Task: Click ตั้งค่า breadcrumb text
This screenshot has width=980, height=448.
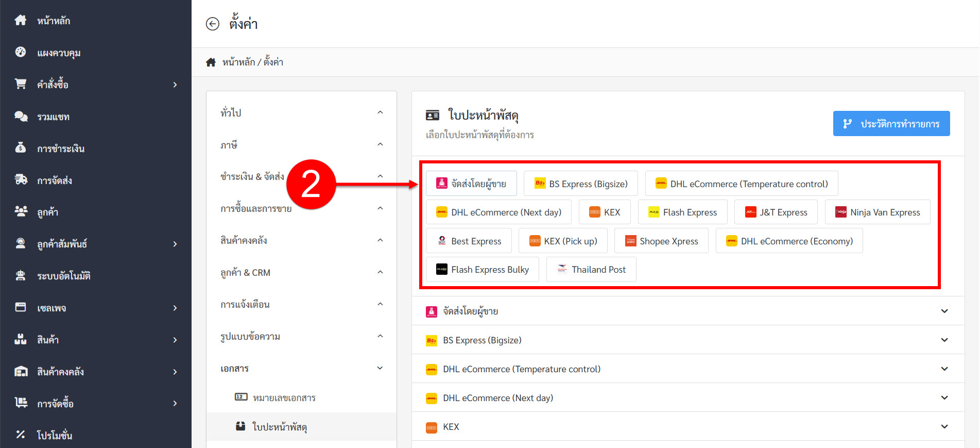Action: [273, 62]
